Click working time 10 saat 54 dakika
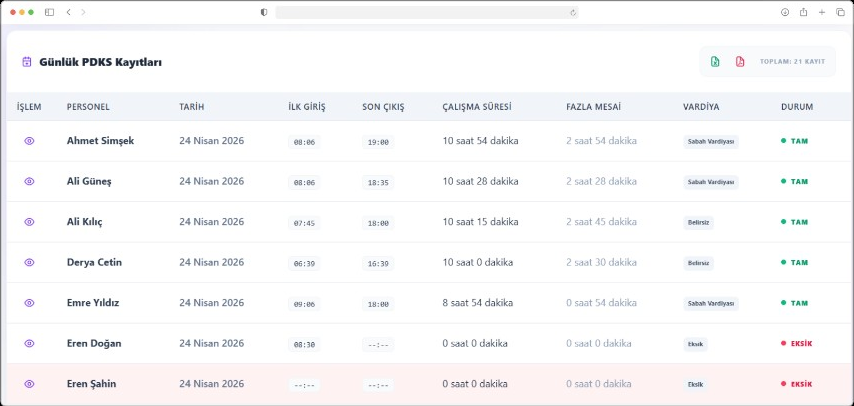This screenshot has height=406, width=854. (480, 141)
